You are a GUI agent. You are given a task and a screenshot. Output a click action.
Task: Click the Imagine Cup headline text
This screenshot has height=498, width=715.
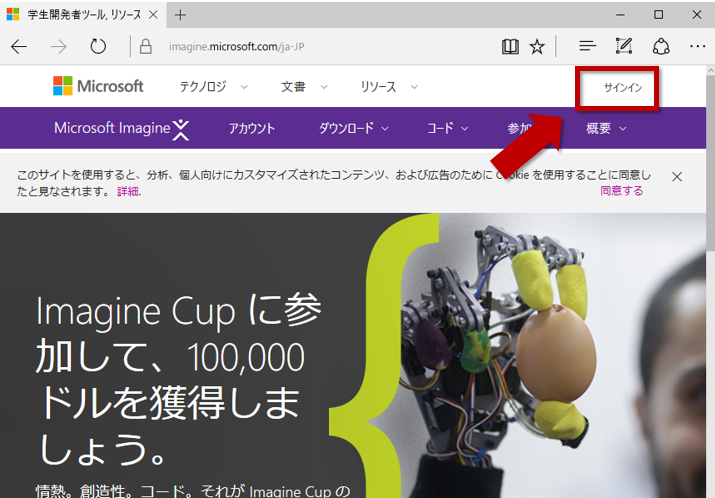click(x=179, y=380)
